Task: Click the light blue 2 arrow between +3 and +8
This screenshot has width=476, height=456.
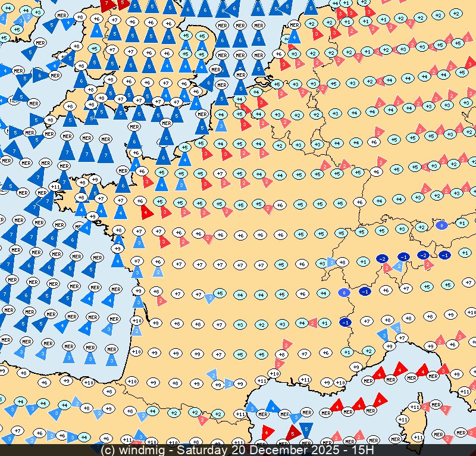Action: click(x=331, y=262)
